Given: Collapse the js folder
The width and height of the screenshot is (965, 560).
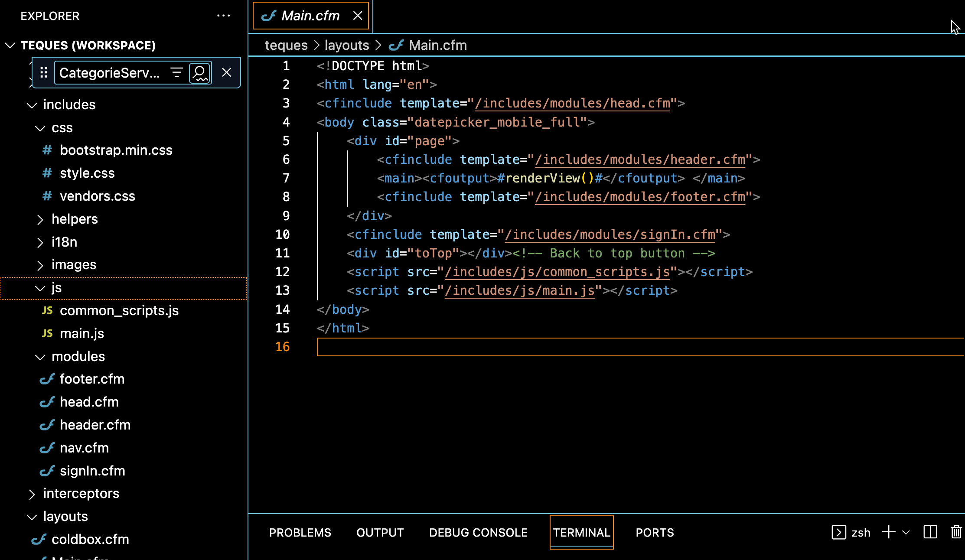Looking at the screenshot, I should point(40,288).
